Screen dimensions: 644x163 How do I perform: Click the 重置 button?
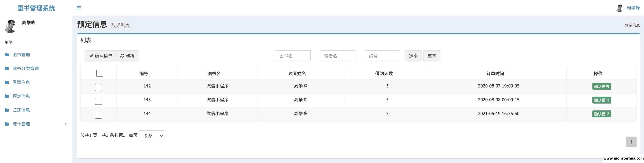[x=432, y=56]
